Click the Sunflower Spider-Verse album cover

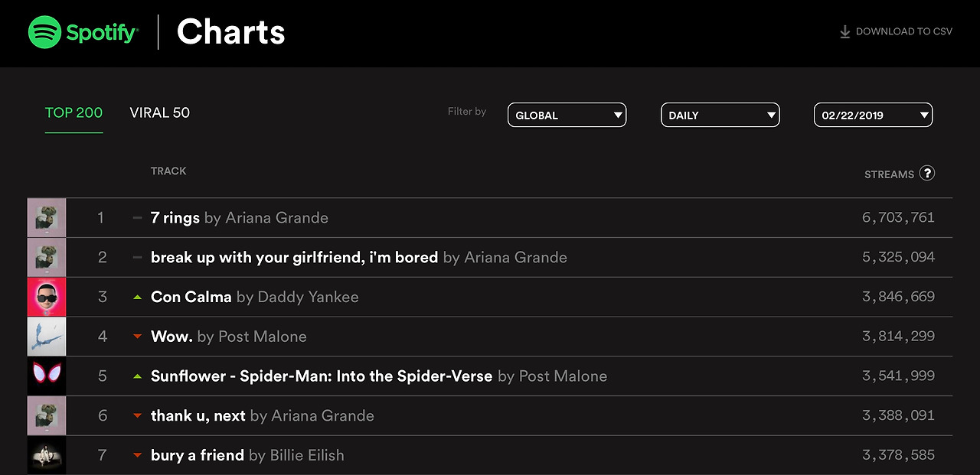pyautogui.click(x=47, y=376)
